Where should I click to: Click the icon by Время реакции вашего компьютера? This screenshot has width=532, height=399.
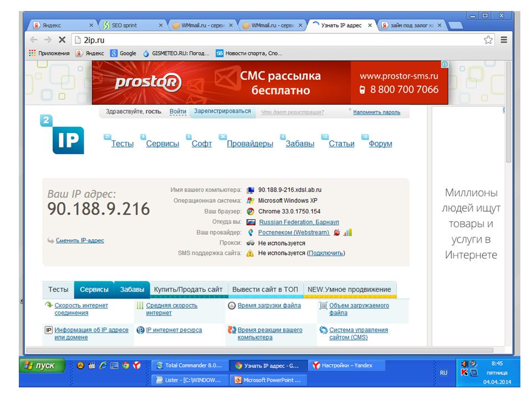tap(232, 330)
